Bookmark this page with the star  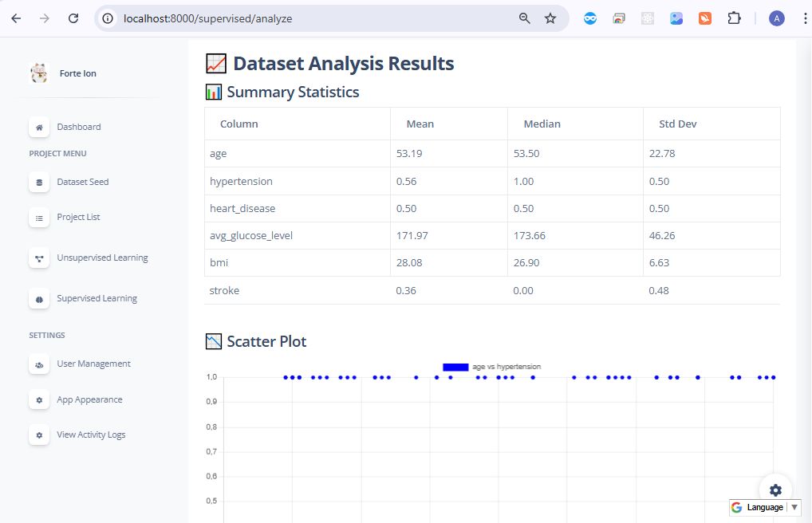[550, 18]
